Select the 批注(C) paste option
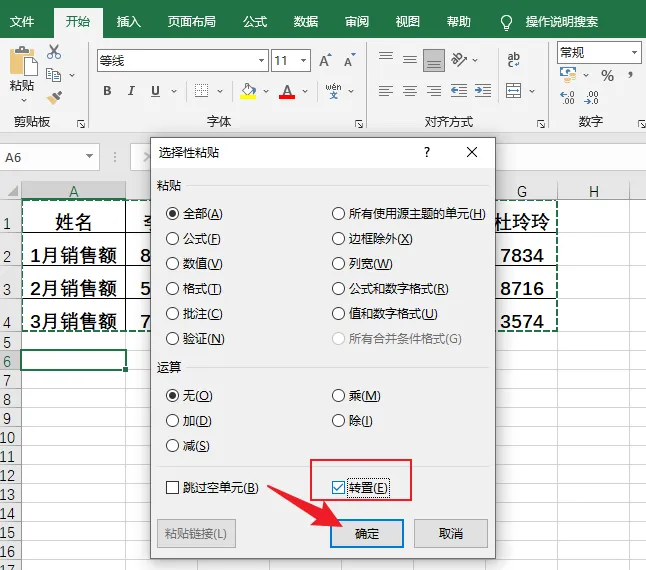646x570 pixels. tap(194, 314)
